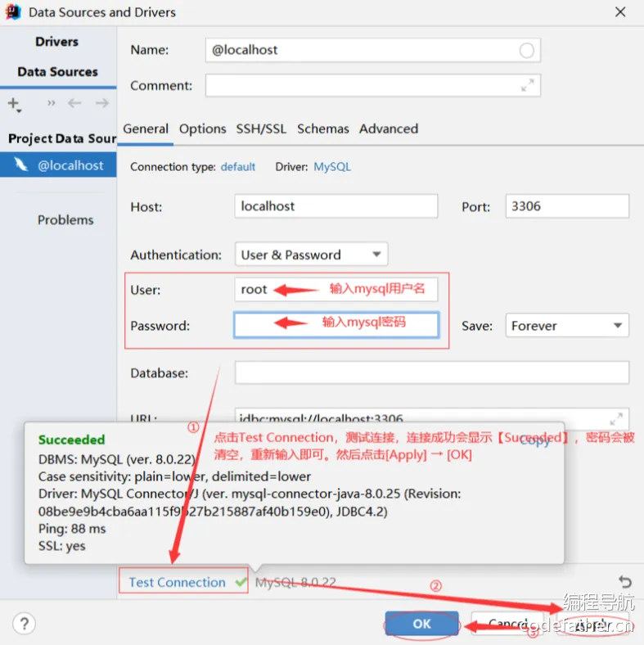Screen dimensions: 644x645
Task: Focus the Database input field
Action: coord(431,372)
